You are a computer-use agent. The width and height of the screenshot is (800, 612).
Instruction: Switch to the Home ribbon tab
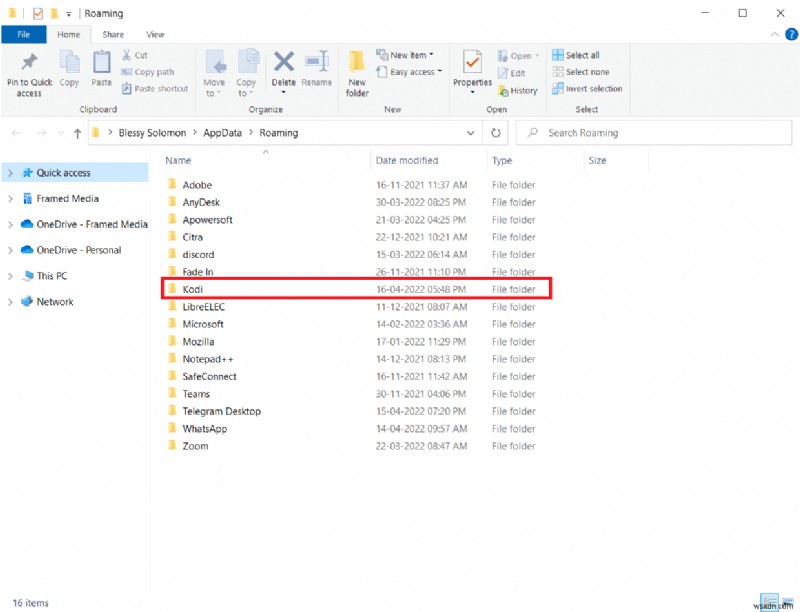pyautogui.click(x=68, y=35)
